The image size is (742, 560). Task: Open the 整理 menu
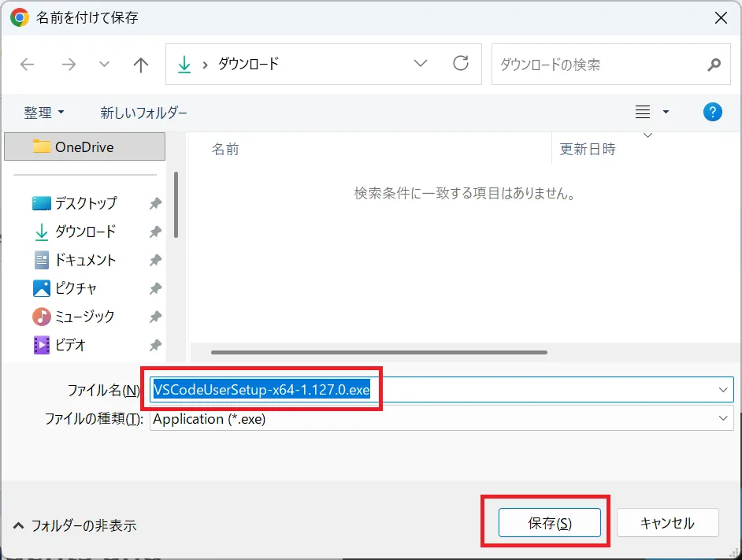pyautogui.click(x=44, y=113)
